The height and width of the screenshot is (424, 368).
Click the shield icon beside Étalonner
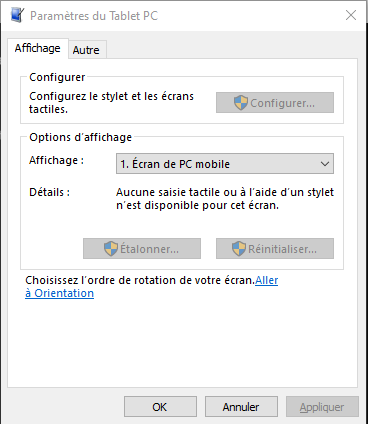tap(111, 249)
